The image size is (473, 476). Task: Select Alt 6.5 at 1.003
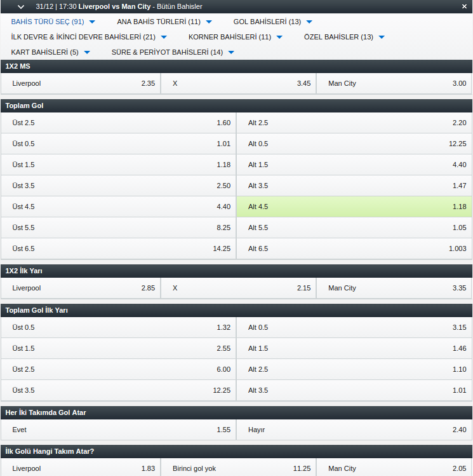point(354,248)
